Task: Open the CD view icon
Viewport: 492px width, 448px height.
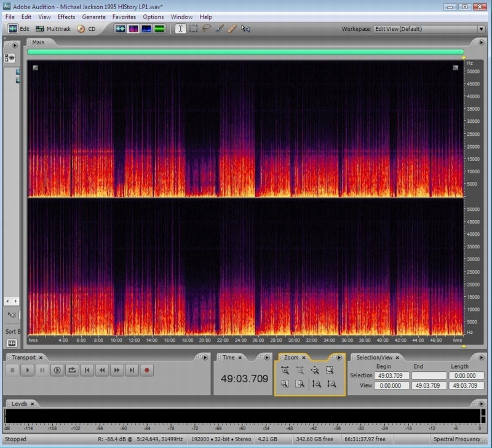Action: [x=81, y=29]
